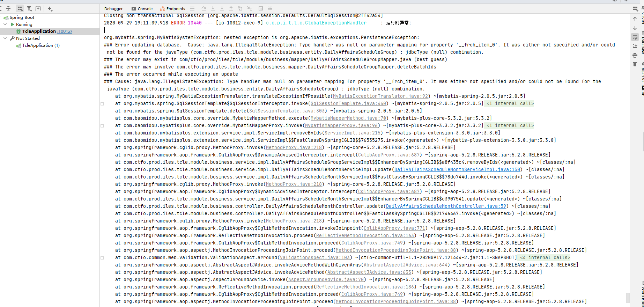Viewport: 644px width, 307px height.
Task: Jump down the stack trace with the down arrow
Action: (635, 28)
